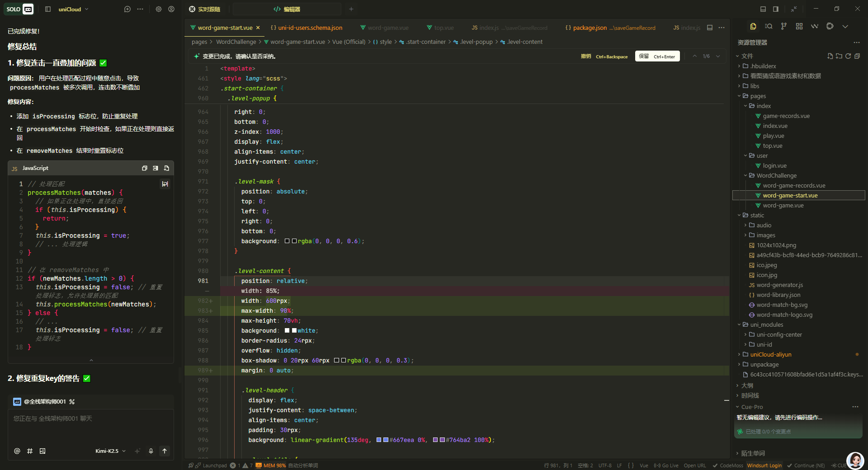Click the new file icon in explorer

point(830,56)
